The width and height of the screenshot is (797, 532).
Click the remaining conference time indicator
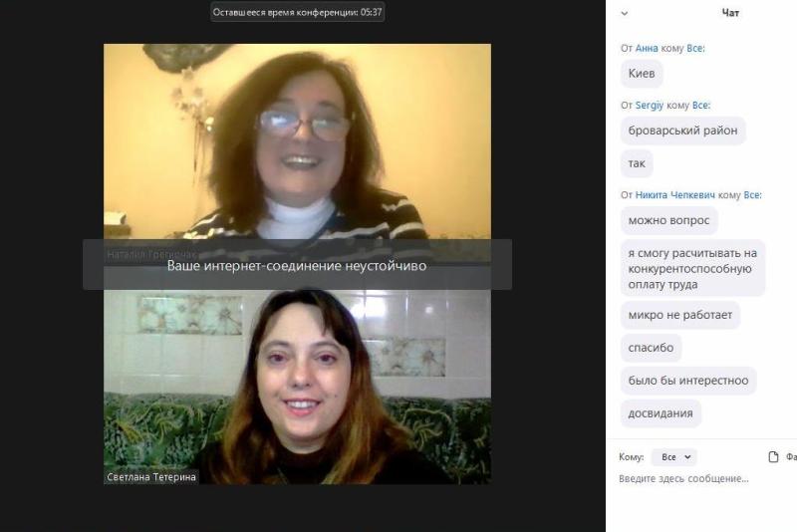pos(297,12)
